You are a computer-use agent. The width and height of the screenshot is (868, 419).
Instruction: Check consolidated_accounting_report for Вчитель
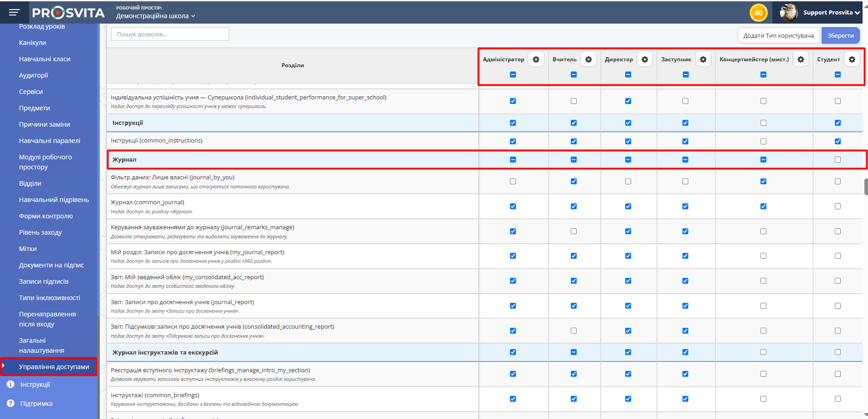click(574, 331)
